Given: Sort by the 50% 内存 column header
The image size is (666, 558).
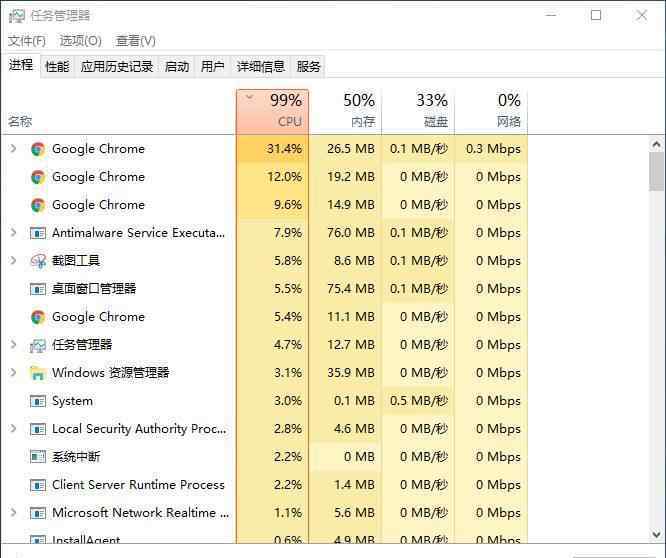Looking at the screenshot, I should pos(345,111).
